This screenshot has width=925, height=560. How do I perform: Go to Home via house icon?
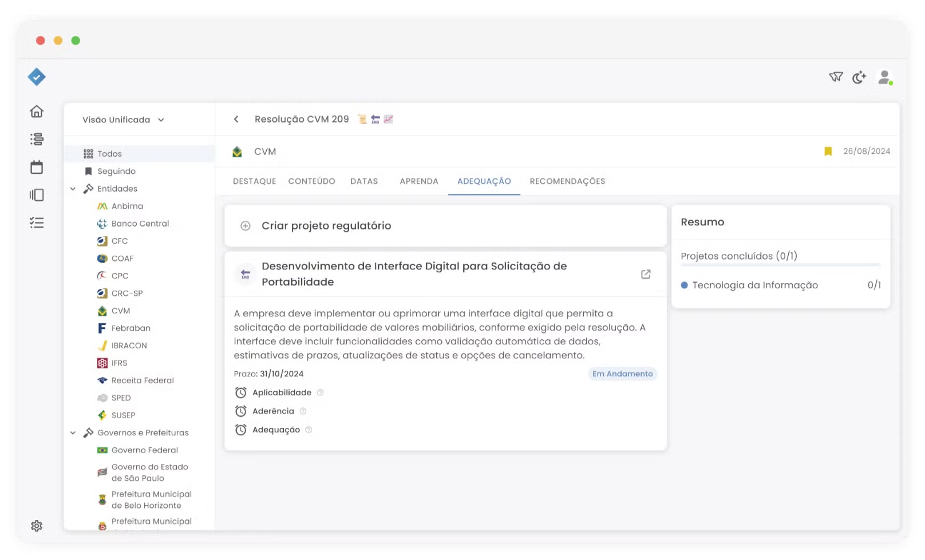(37, 112)
